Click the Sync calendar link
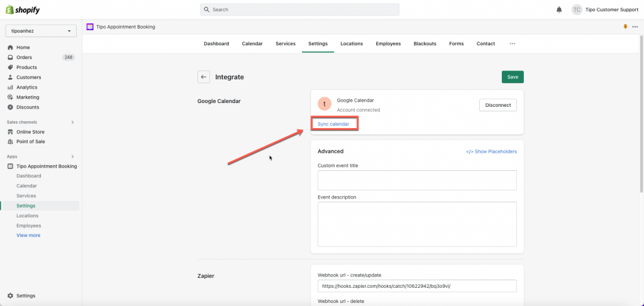This screenshot has height=306, width=644. [333, 124]
